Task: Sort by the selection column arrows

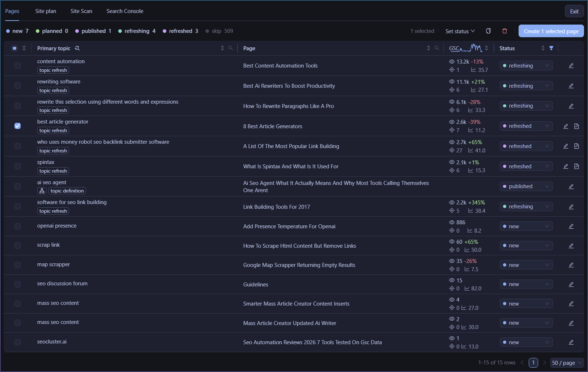Action: tap(24, 48)
